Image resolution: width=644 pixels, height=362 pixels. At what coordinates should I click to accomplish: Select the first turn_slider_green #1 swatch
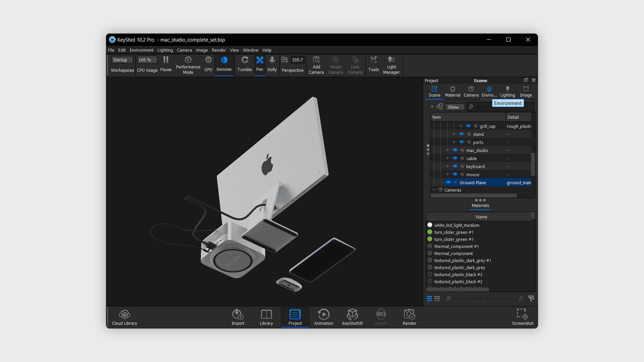pos(430,232)
